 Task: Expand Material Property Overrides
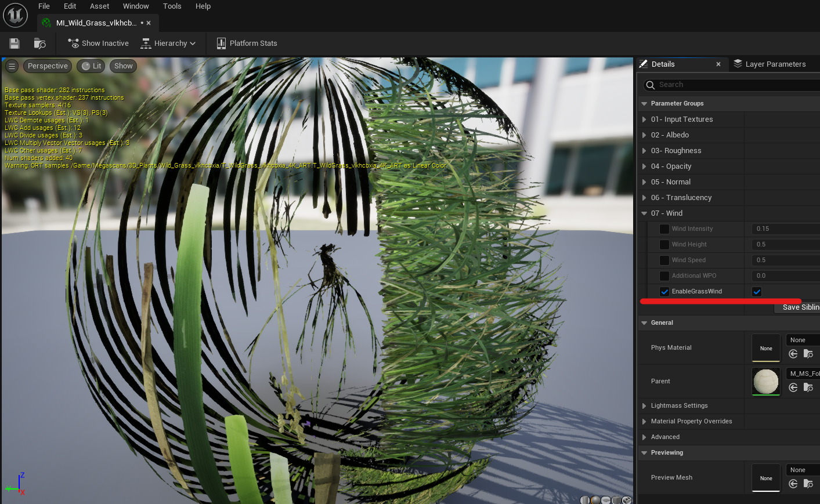click(x=644, y=422)
